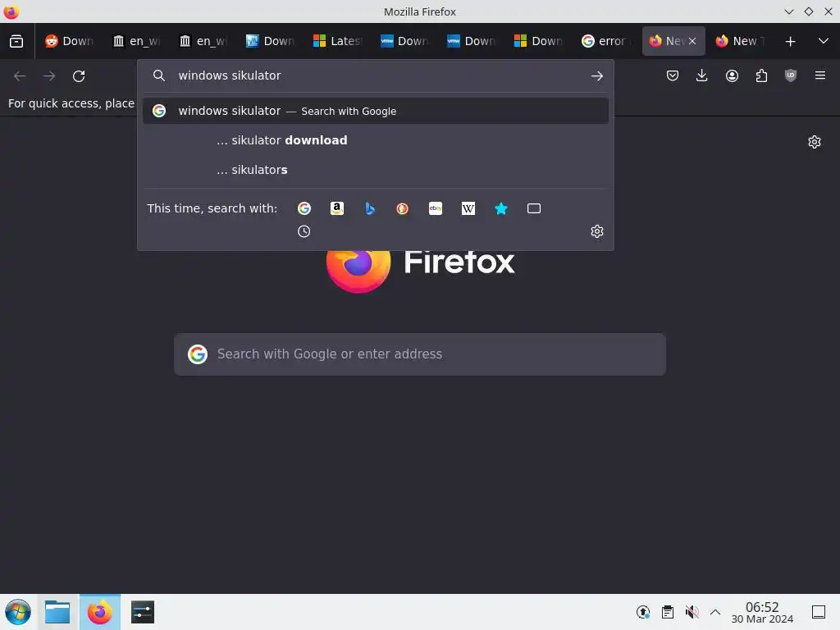
Task: Select '... sikulator download' suggestion
Action: [376, 140]
